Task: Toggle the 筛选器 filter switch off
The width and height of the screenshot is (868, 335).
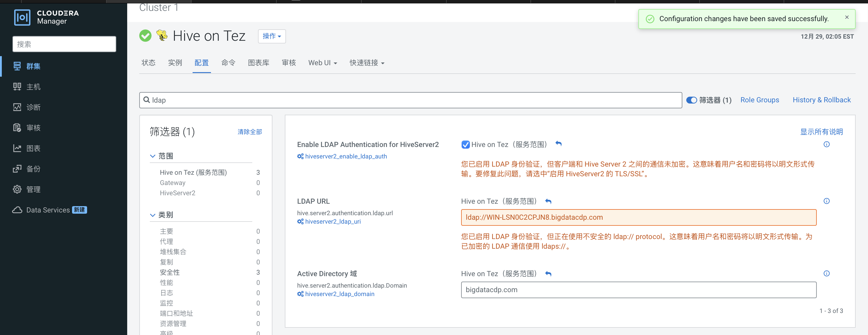Action: [x=692, y=100]
